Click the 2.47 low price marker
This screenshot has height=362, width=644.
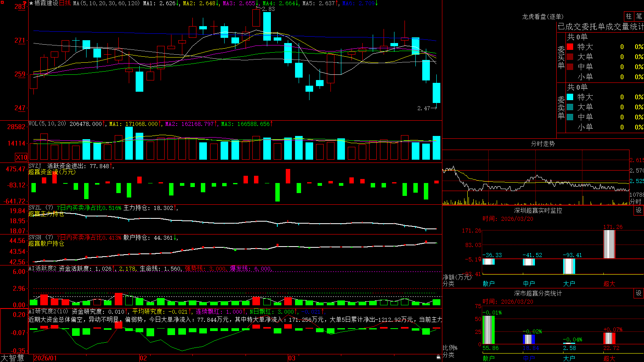[424, 108]
